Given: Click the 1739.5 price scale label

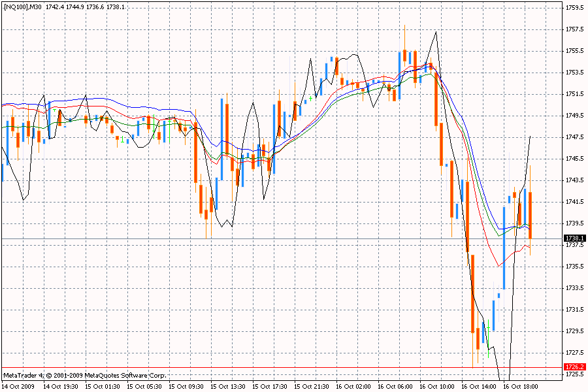Looking at the screenshot, I should click(575, 223).
